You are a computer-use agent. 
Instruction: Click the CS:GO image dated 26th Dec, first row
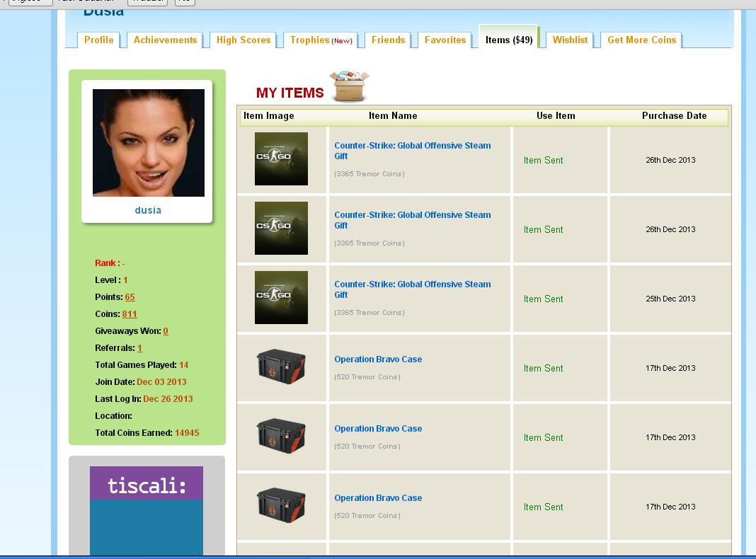pos(281,159)
